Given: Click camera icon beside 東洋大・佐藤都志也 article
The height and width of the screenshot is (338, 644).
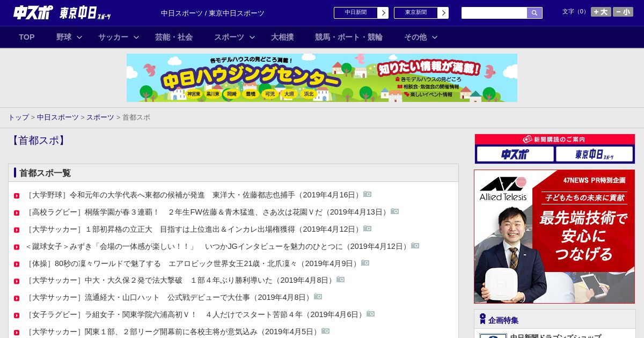Looking at the screenshot, I should point(368,194).
